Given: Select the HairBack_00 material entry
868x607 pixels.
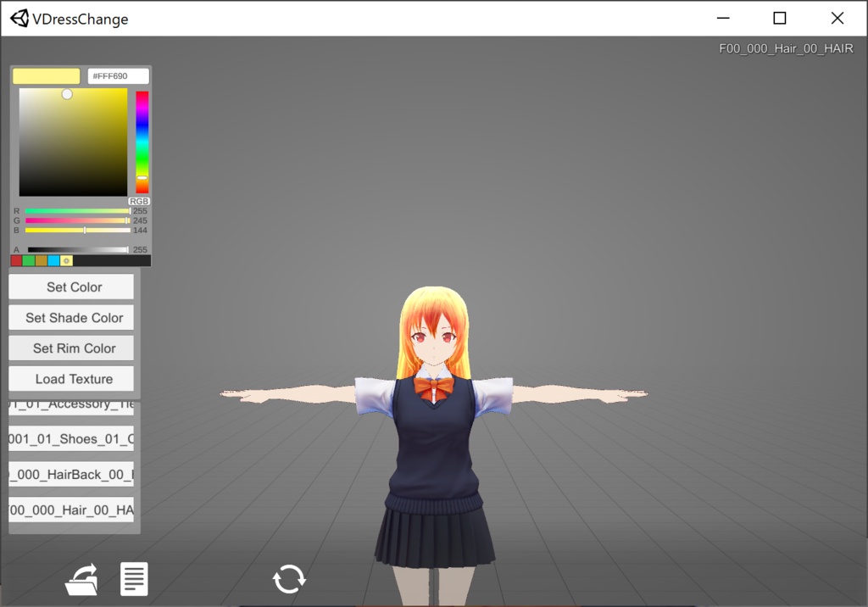Looking at the screenshot, I should 70,474.
